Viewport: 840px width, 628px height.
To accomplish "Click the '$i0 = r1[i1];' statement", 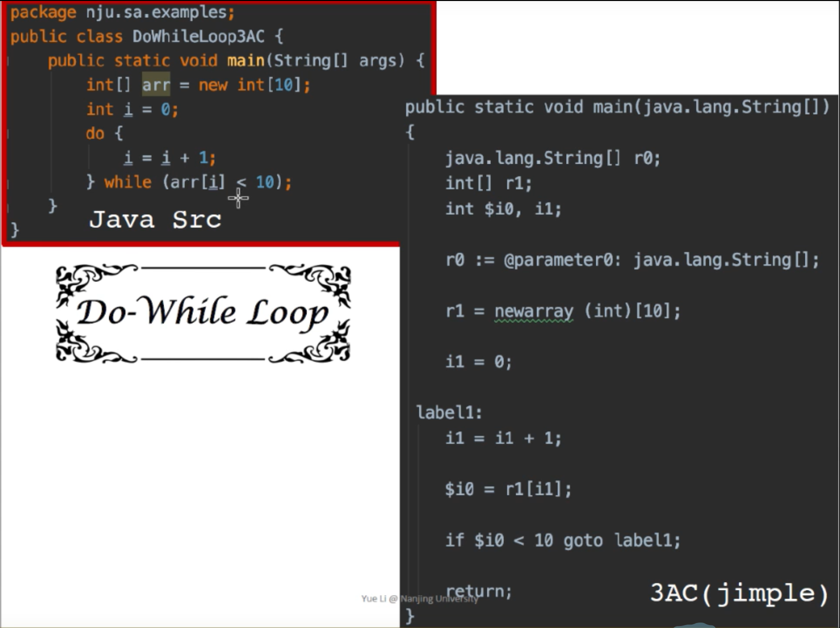I will tap(508, 489).
